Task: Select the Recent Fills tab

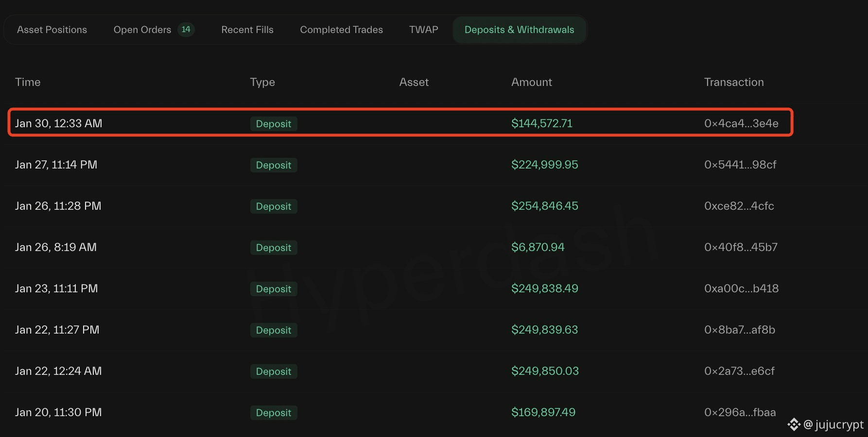Action: coord(247,30)
